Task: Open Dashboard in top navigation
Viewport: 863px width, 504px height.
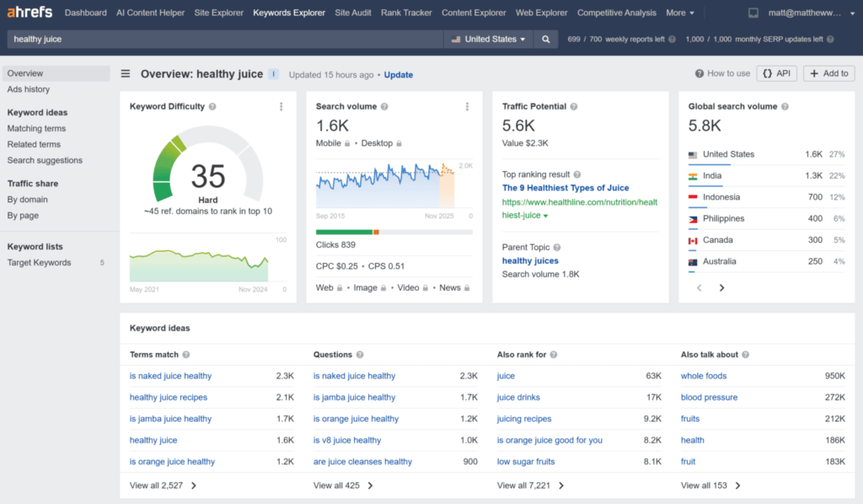Action: coord(86,13)
